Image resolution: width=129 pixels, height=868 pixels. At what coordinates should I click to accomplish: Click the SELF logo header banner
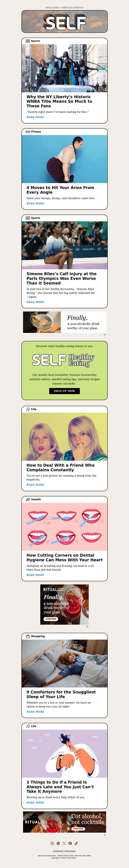click(64, 22)
